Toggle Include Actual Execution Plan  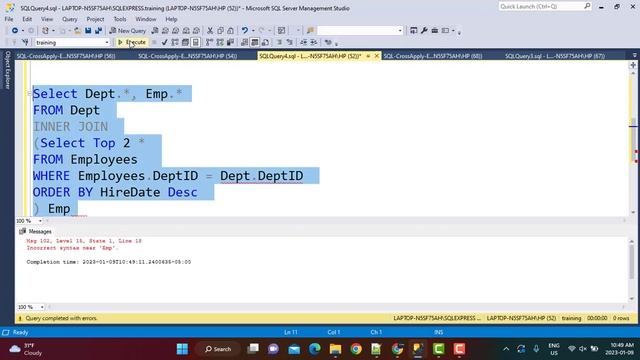click(209, 42)
